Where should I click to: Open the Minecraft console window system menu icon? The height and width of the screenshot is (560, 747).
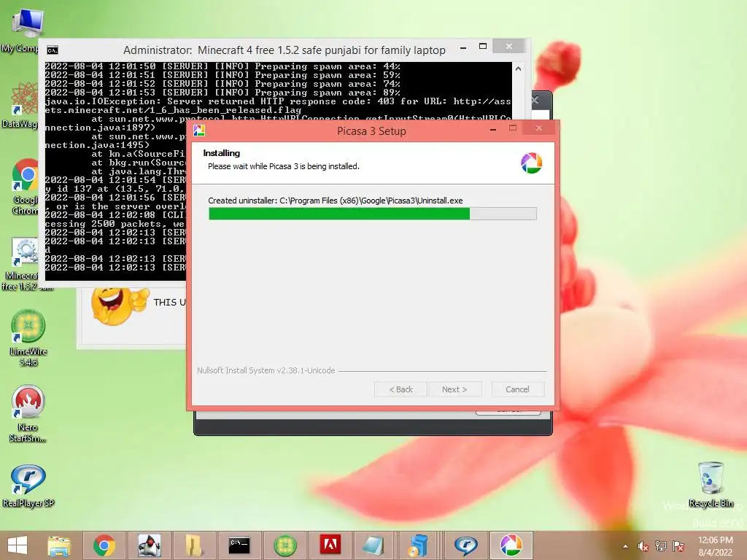[53, 50]
